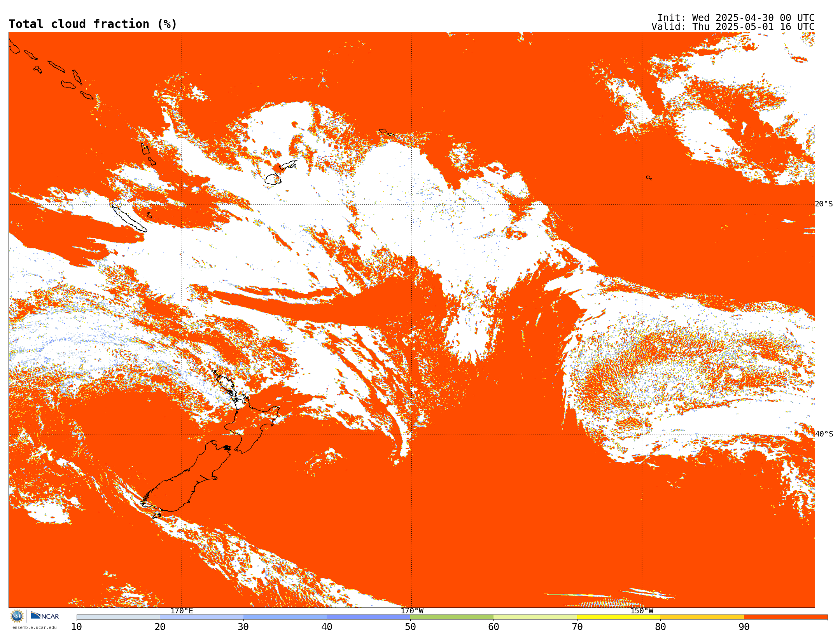Screen dimensions: 840x632
Task: Click the above-90 orange-red colorbar segment
Action: (786, 617)
